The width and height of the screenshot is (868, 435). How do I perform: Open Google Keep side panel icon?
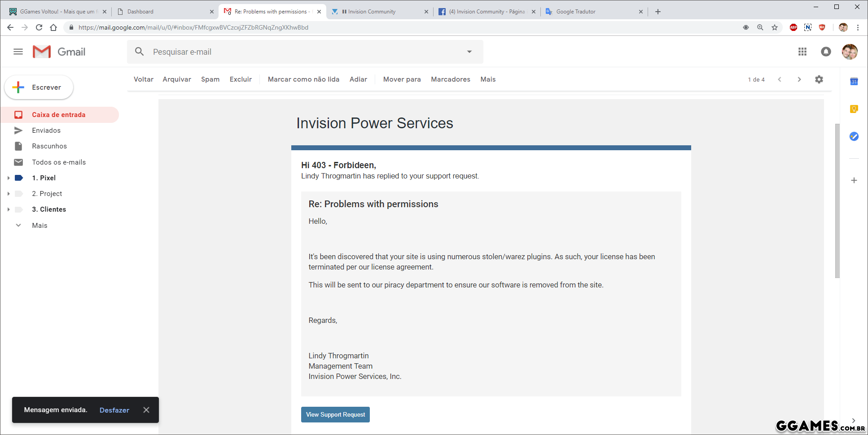[854, 109]
